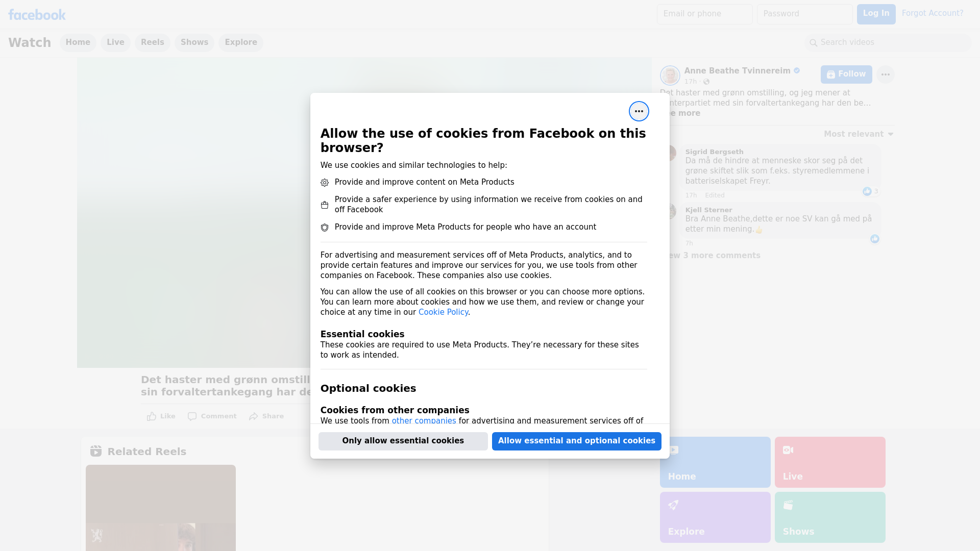The height and width of the screenshot is (551, 980).
Task: Open Sigrid Bergseth's commenter name
Action: pos(714,152)
